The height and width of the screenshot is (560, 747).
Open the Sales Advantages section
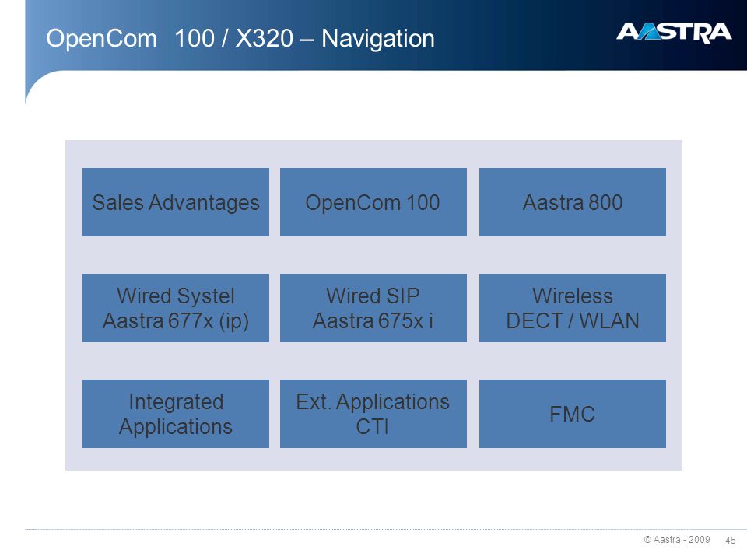coord(176,202)
